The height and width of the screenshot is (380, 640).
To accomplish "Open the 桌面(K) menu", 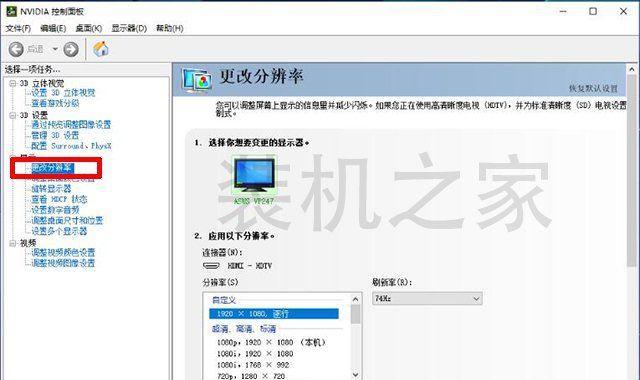I will (89, 28).
